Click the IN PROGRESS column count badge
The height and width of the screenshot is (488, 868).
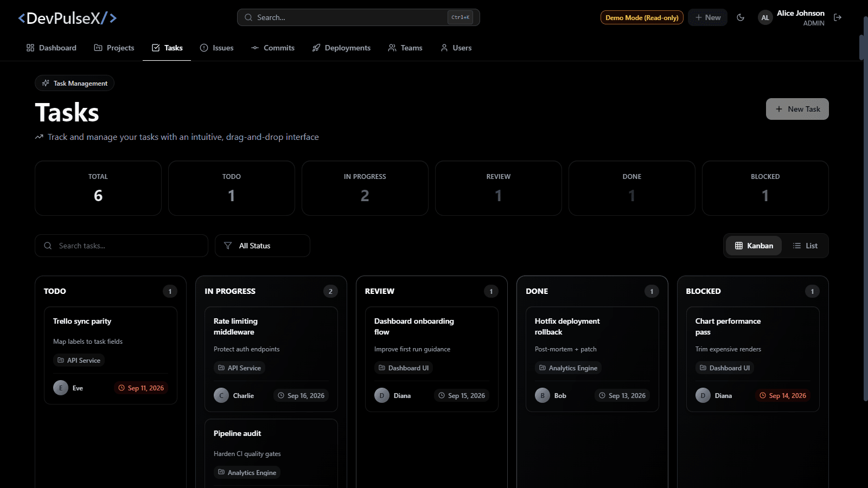330,291
